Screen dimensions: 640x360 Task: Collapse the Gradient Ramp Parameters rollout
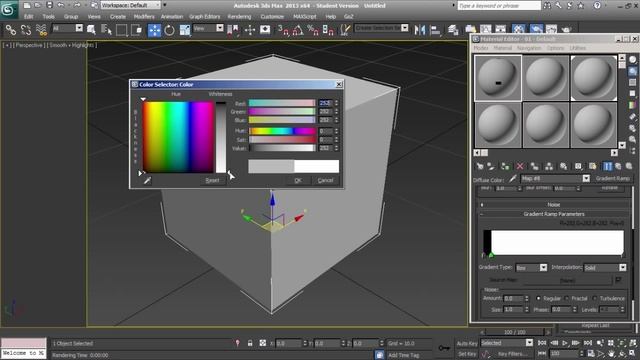tap(553, 214)
